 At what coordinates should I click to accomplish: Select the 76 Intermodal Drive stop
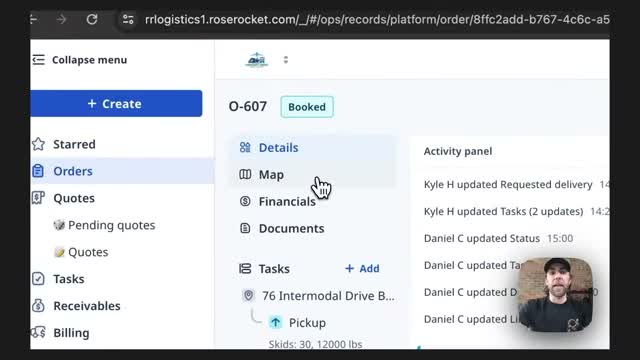click(328, 296)
